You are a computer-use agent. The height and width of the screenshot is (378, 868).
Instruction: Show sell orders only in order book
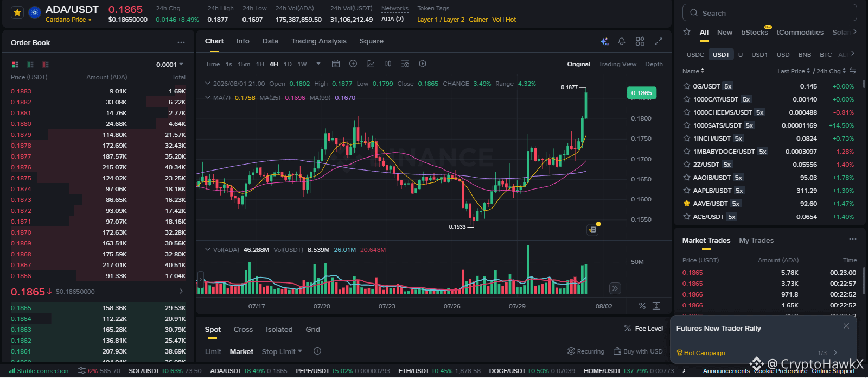[x=46, y=65]
